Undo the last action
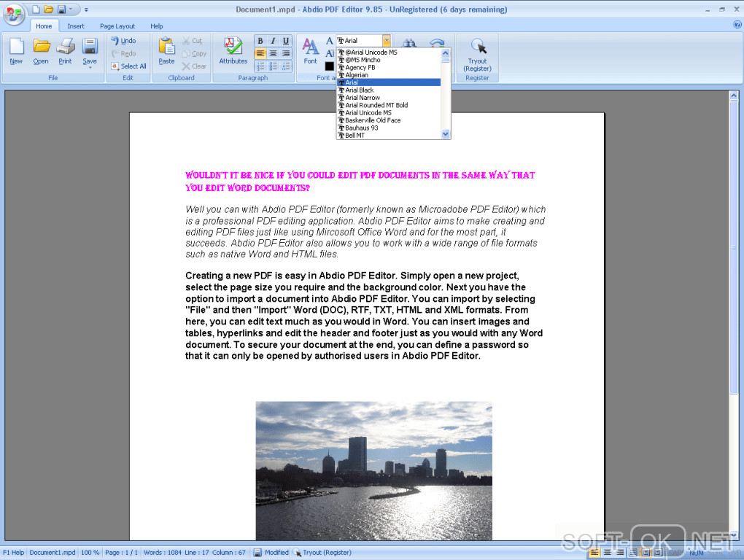 124,41
